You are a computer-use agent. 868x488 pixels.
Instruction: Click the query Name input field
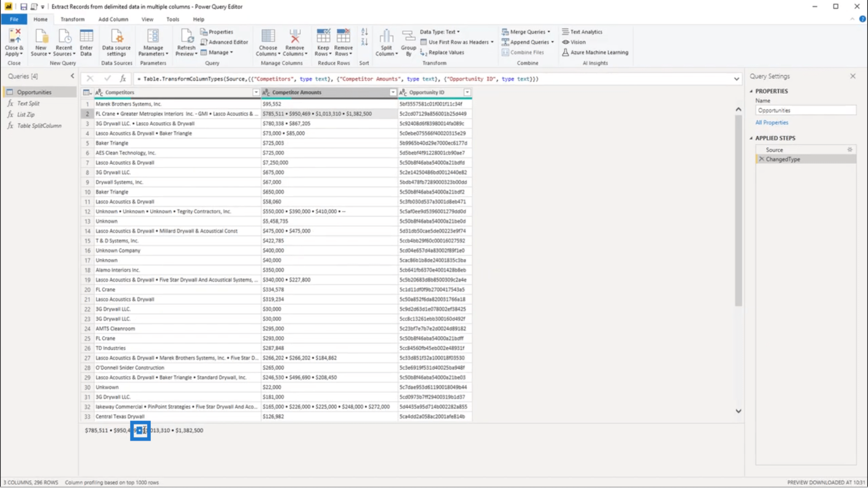(805, 111)
